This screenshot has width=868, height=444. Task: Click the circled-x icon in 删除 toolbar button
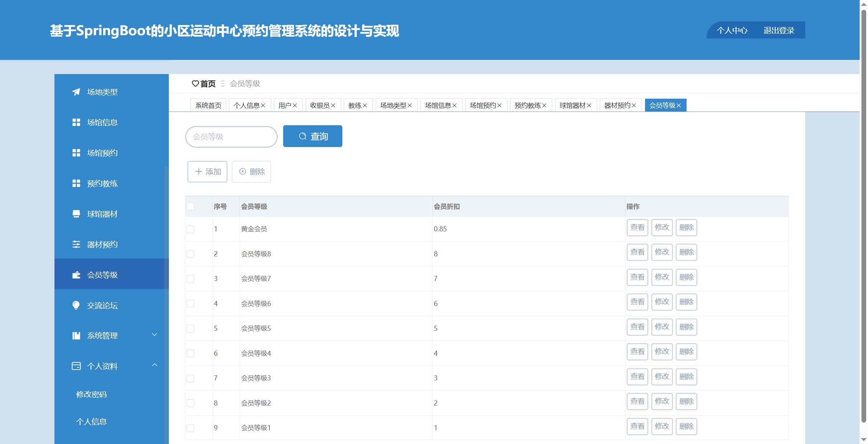[x=243, y=171]
